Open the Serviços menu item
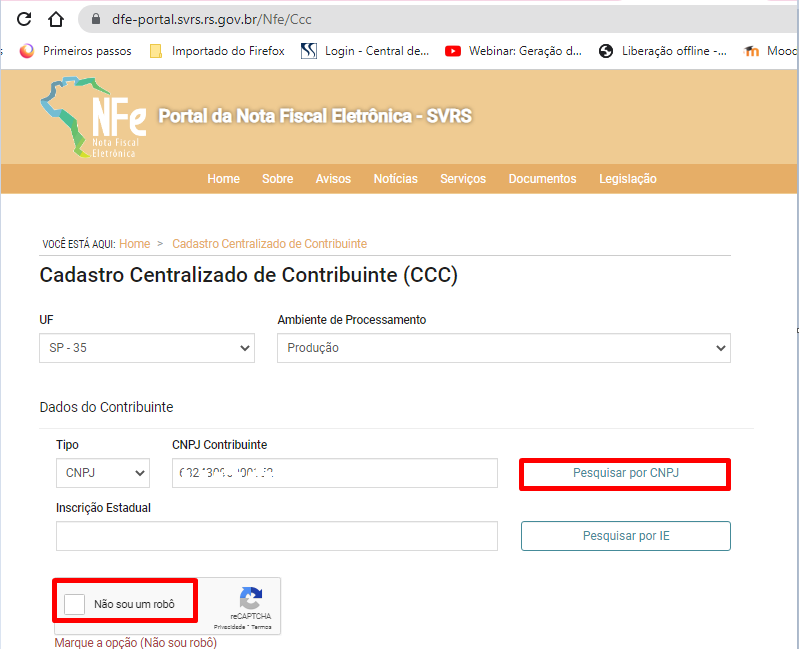 (463, 179)
